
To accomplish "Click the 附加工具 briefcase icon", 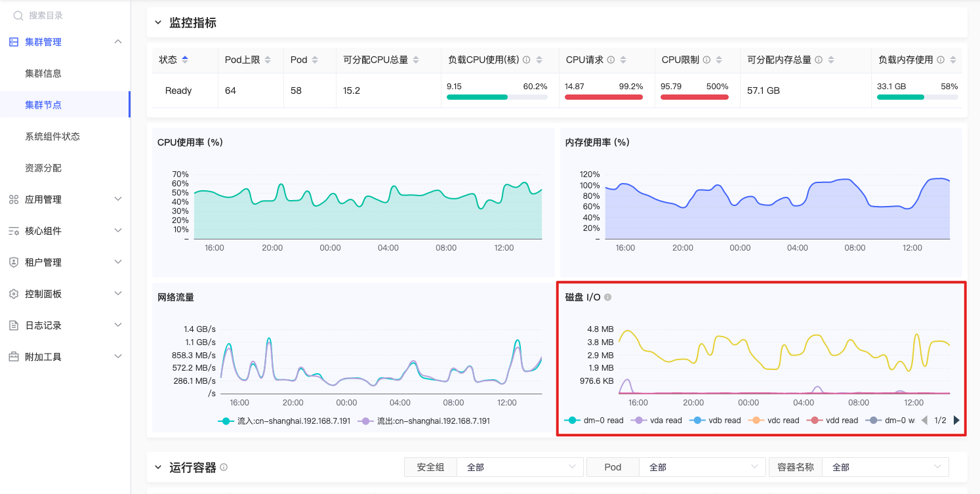I will tap(14, 357).
